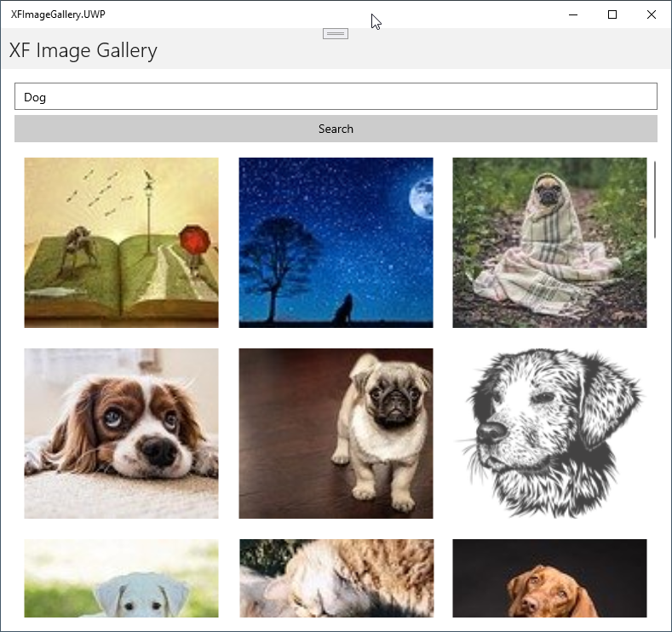
Task: Click the full moon in the night sky image
Action: (x=422, y=200)
